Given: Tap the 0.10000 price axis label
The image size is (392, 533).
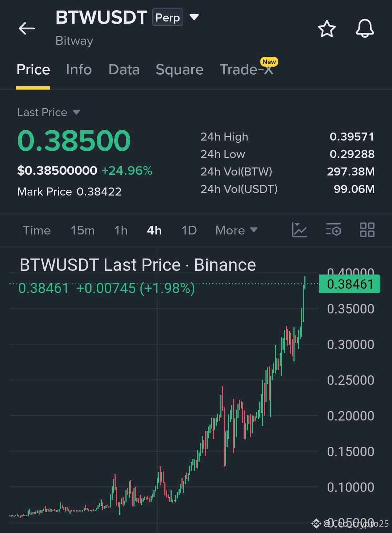Looking at the screenshot, I should pyautogui.click(x=351, y=487).
